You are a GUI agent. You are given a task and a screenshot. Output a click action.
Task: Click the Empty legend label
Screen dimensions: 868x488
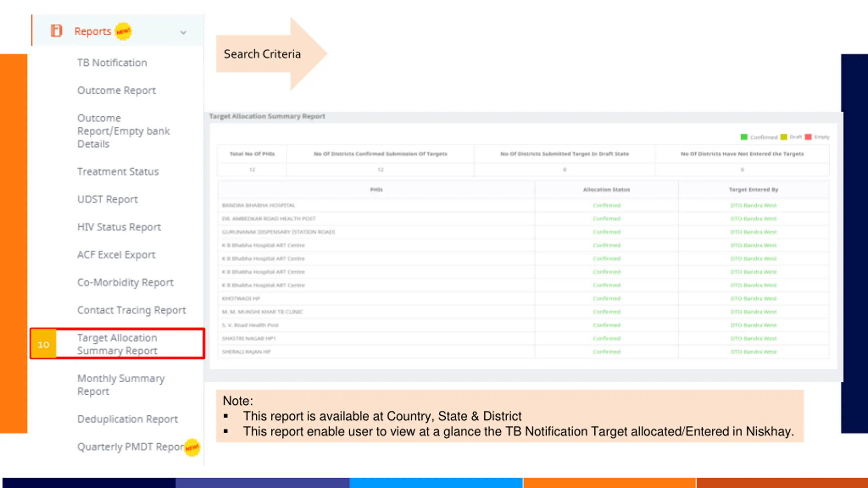pos(822,137)
